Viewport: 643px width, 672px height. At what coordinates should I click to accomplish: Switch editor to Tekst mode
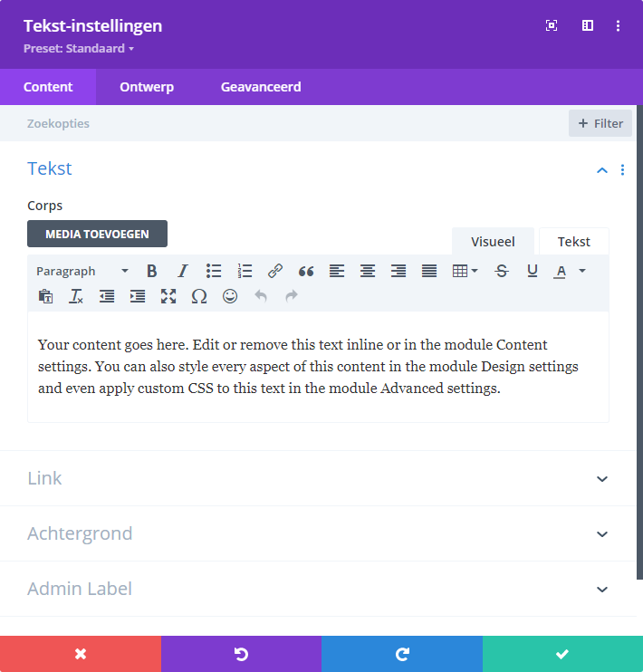coord(574,242)
